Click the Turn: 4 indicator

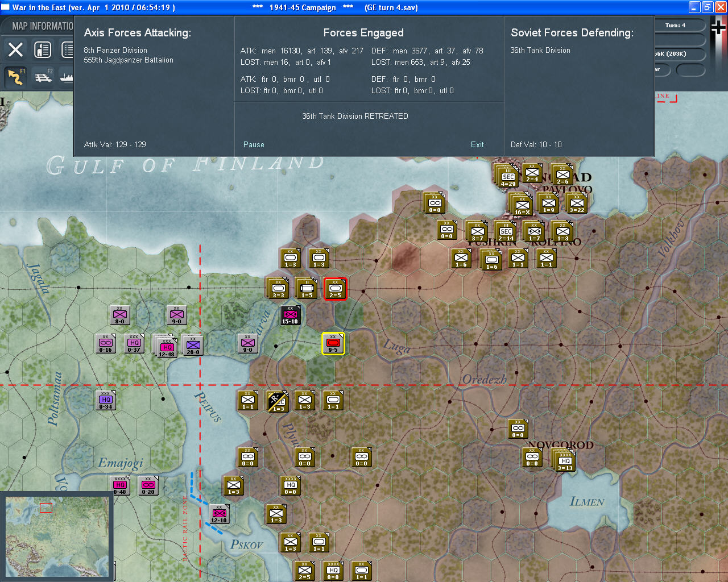coord(675,26)
